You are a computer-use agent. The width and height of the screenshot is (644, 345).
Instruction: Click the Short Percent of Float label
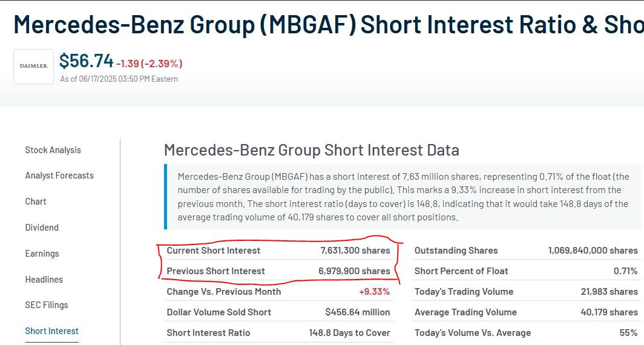click(461, 271)
